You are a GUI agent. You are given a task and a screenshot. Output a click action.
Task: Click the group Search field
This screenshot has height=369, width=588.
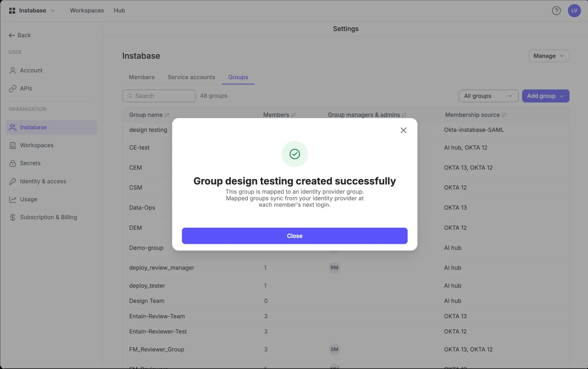(x=159, y=96)
